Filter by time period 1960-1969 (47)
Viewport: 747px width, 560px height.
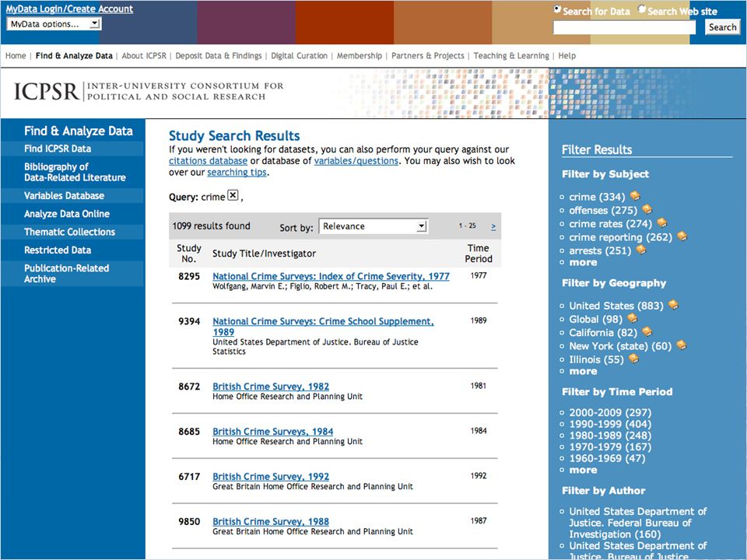pyautogui.click(x=608, y=458)
